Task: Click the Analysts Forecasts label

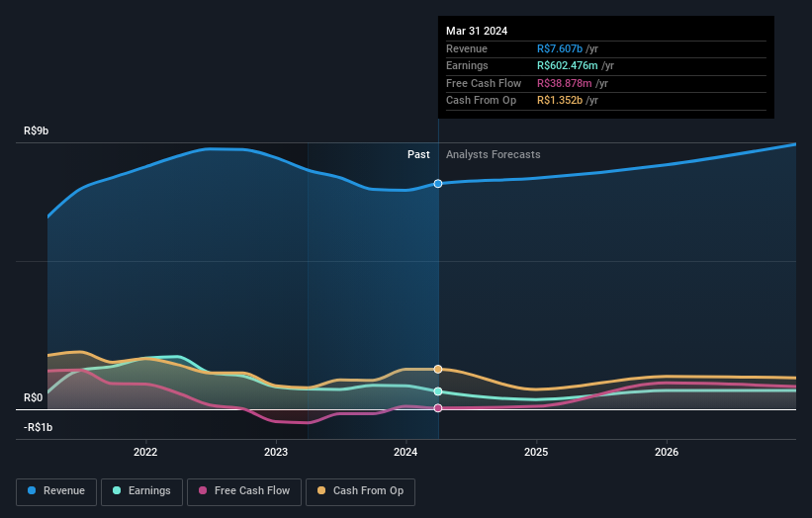Action: pyautogui.click(x=493, y=154)
